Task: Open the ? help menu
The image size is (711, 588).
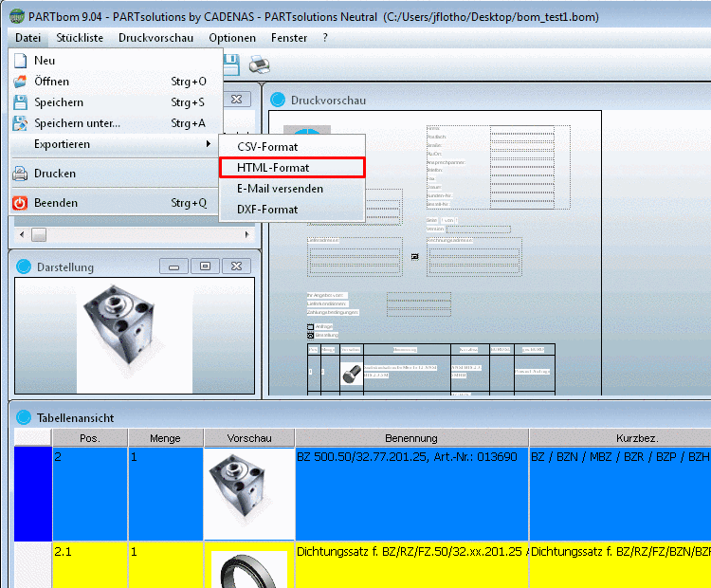Action: point(325,38)
